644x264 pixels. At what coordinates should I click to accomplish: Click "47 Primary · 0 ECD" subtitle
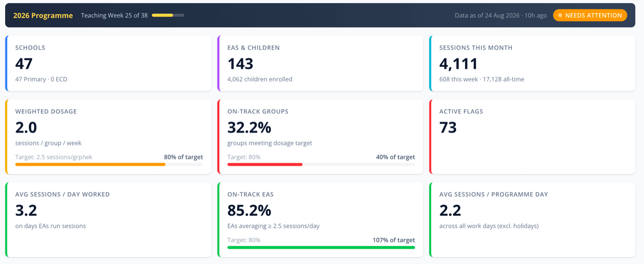[41, 79]
